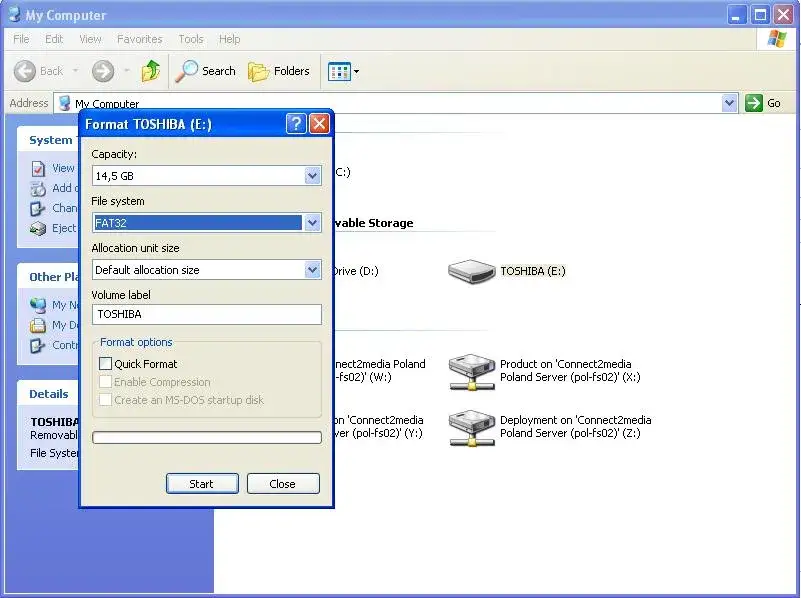Click the Format options group label
Image resolution: width=801 pixels, height=598 pixels.
pos(136,342)
